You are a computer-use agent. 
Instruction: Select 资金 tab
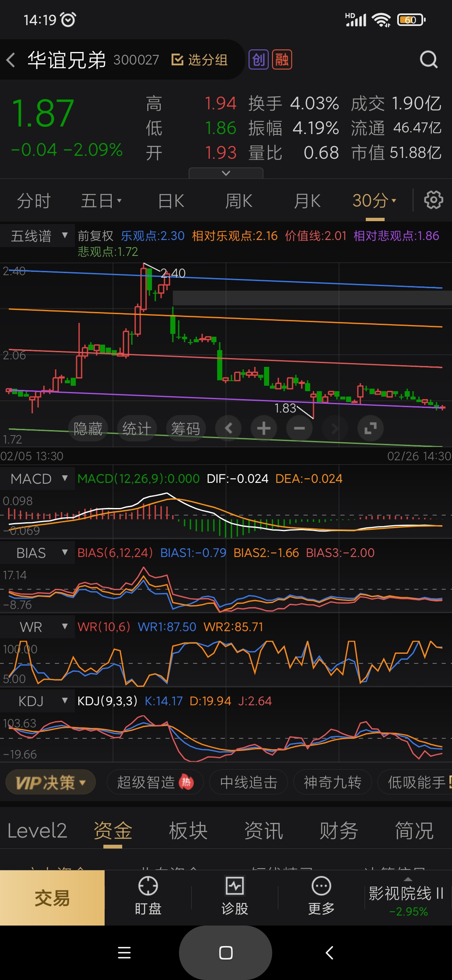point(113,830)
